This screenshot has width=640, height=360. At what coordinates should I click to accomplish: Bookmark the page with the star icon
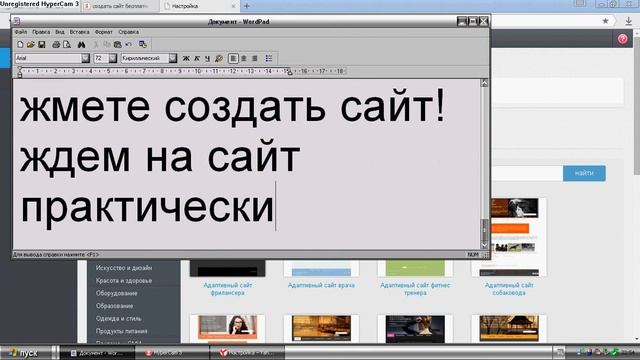click(x=605, y=21)
